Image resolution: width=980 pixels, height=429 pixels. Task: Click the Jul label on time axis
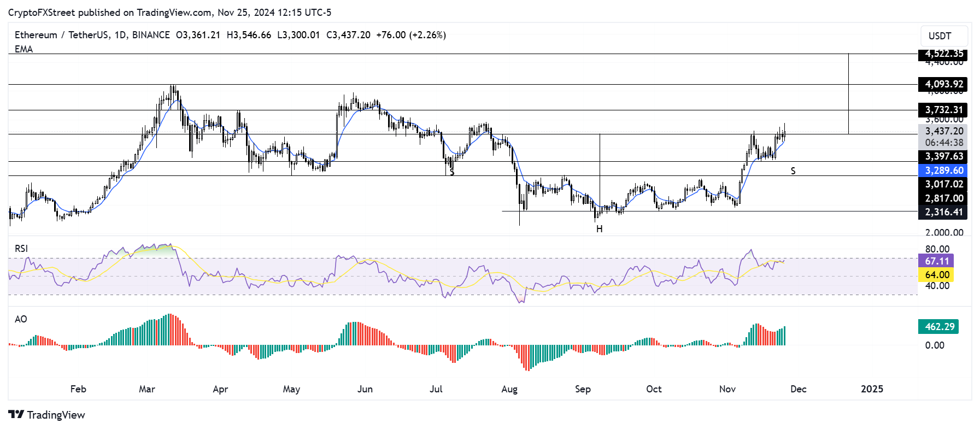click(x=436, y=389)
